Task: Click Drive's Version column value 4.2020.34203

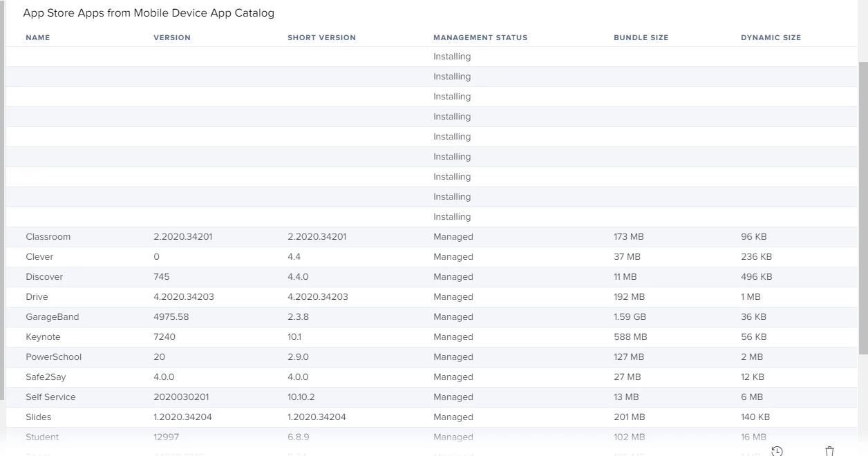Action: [184, 297]
